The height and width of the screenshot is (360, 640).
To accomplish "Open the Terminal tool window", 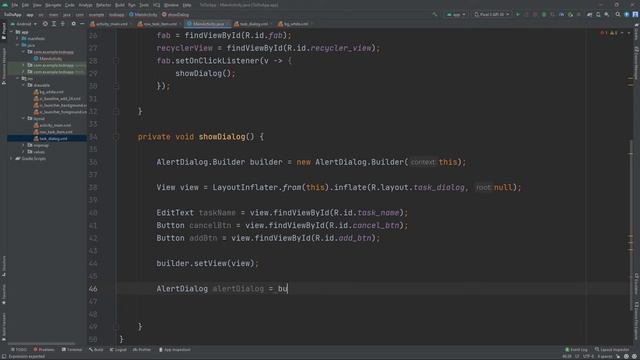I will click(x=72, y=350).
